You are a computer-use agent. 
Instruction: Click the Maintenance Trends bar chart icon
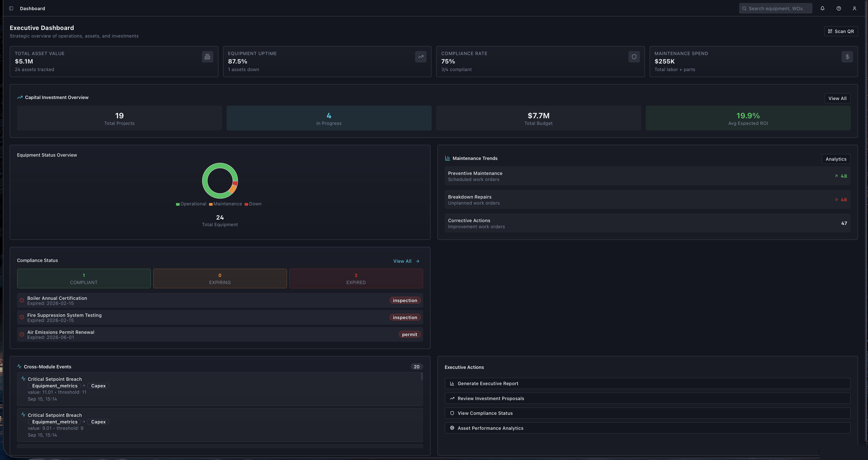(448, 158)
